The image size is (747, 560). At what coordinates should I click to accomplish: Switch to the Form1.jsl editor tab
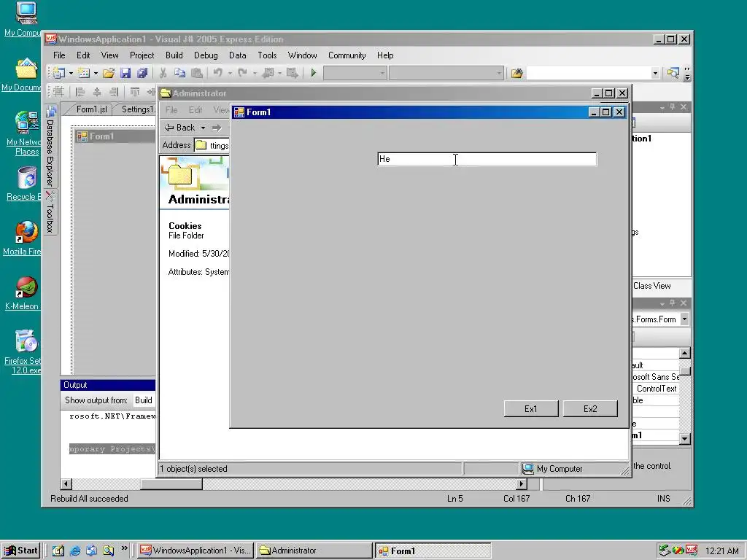tap(91, 109)
